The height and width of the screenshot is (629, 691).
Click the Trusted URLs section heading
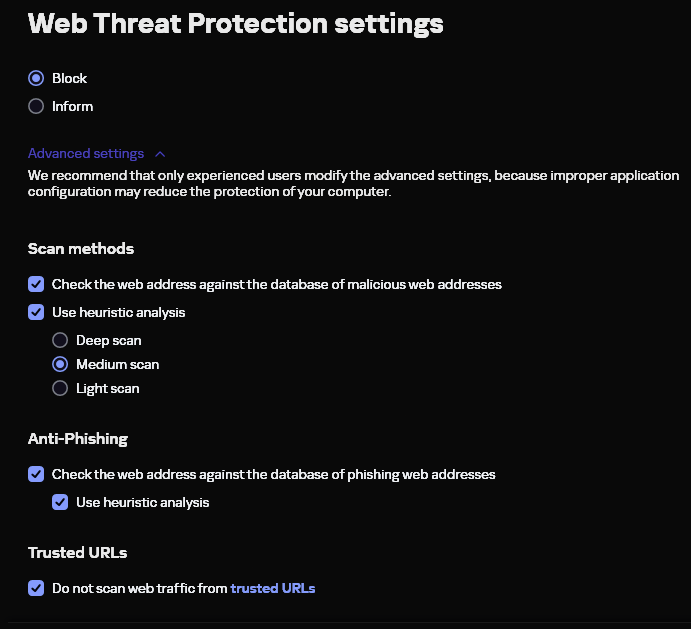click(x=77, y=552)
